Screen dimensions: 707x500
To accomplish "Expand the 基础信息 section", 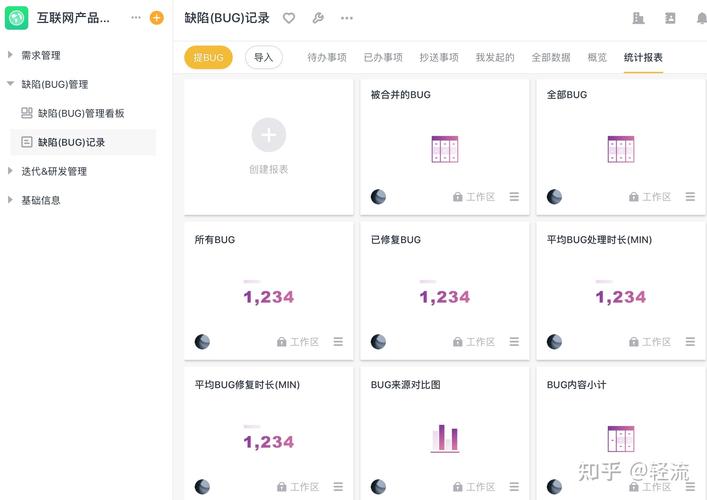I will click(10, 200).
